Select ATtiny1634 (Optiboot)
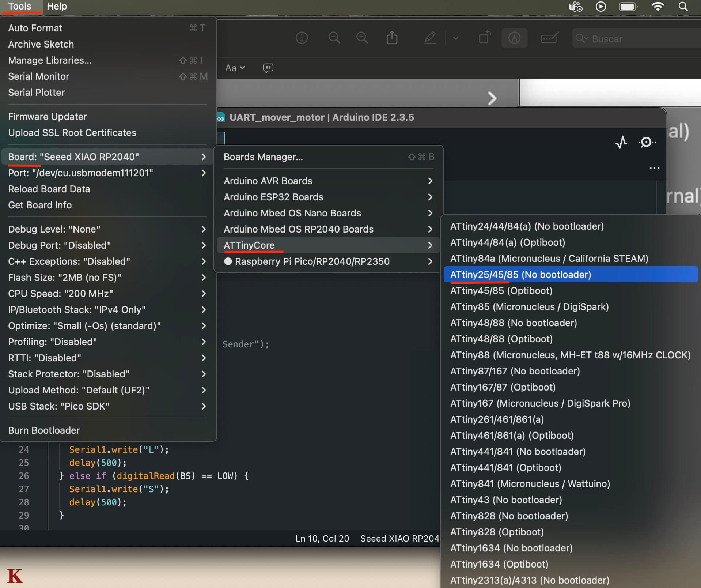701x588 pixels. pyautogui.click(x=571, y=564)
